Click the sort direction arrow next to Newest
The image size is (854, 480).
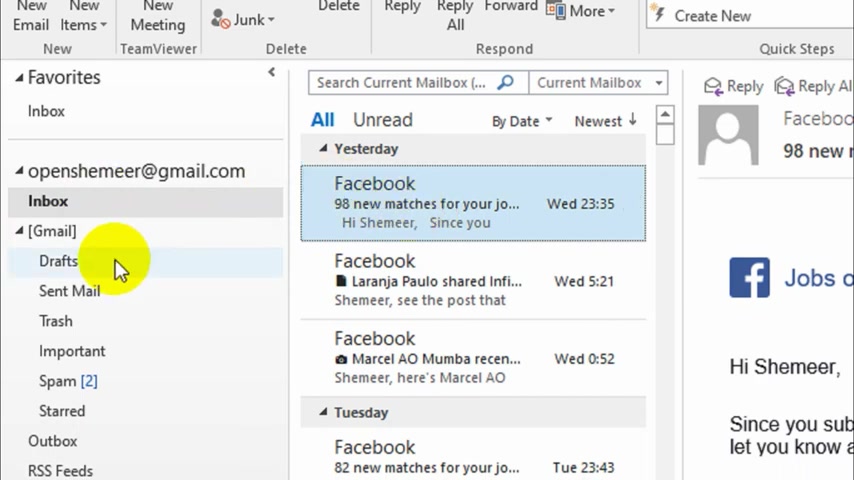(632, 120)
